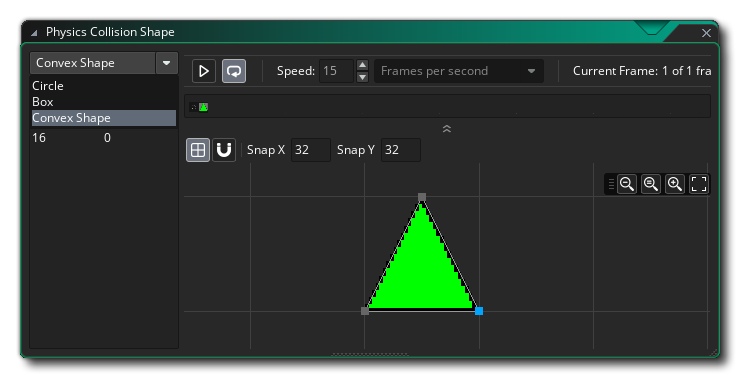740x378 pixels.
Task: Click the Current Frame label text
Action: point(642,71)
